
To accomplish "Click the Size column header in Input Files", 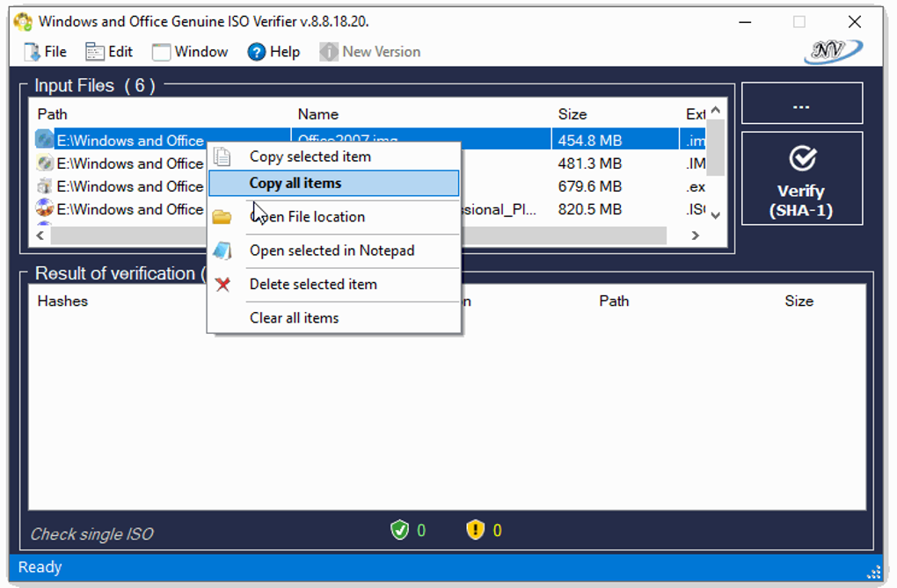I will pos(572,114).
